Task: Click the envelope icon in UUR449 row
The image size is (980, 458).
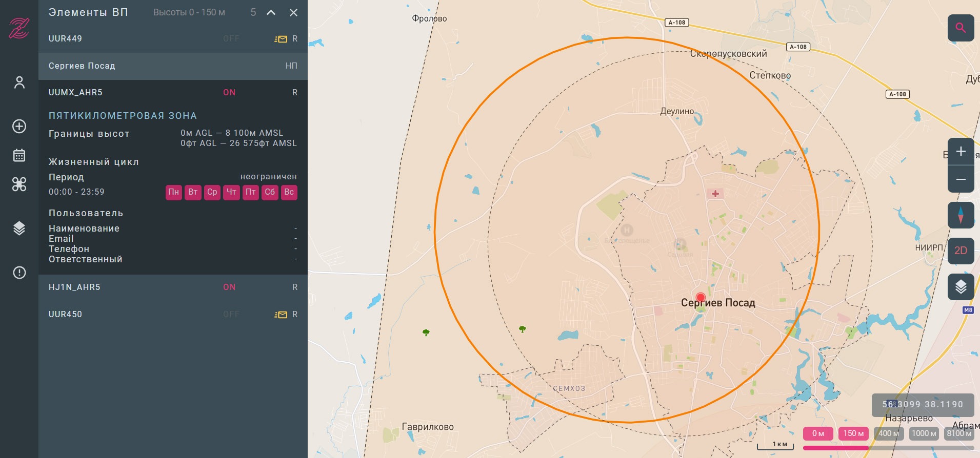Action: [x=281, y=39]
